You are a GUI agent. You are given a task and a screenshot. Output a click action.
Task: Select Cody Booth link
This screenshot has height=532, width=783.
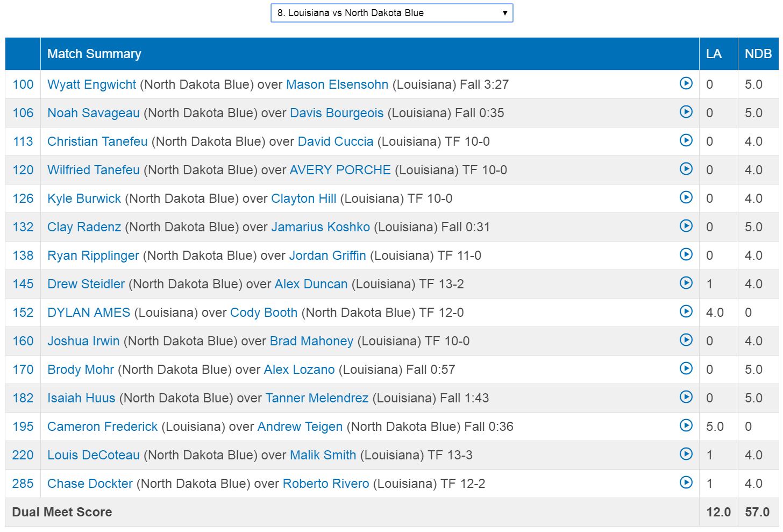click(x=264, y=313)
